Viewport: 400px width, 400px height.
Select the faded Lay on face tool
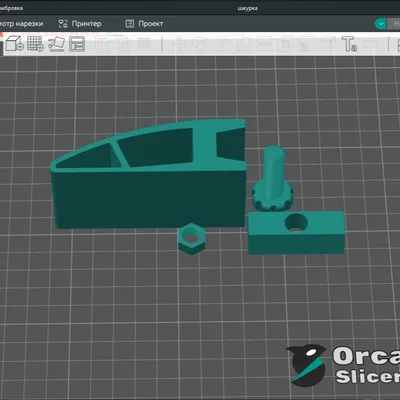243,44
